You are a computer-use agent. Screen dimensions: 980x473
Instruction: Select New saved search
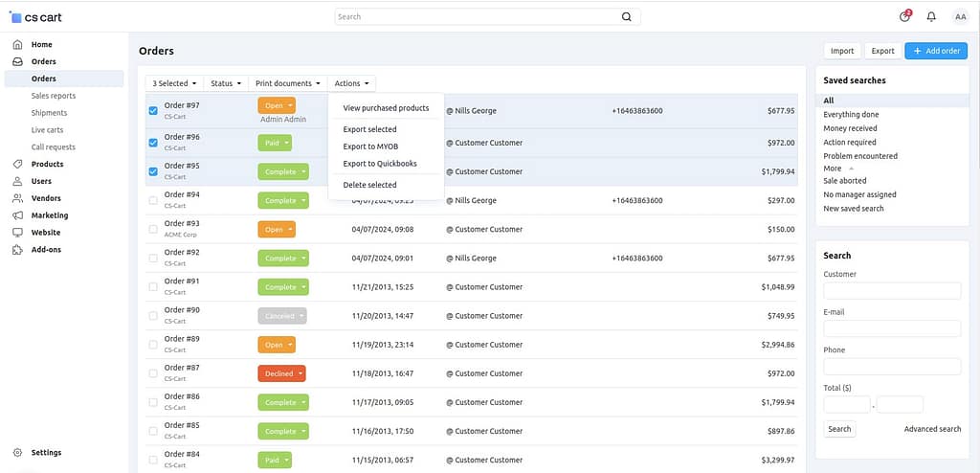coord(853,209)
